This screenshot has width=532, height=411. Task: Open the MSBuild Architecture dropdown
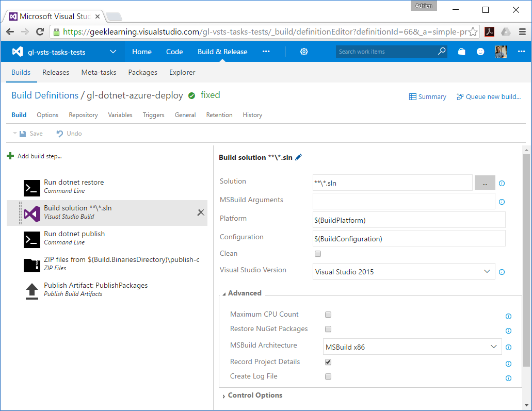[x=412, y=347]
